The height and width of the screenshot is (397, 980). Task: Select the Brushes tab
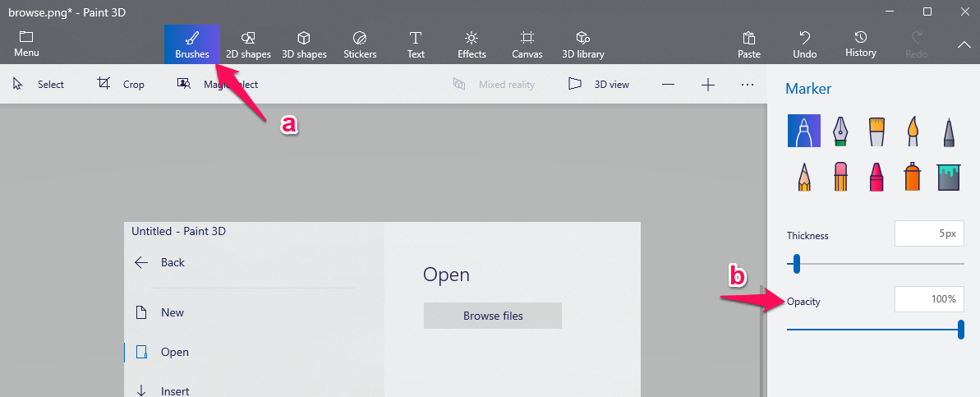pyautogui.click(x=192, y=44)
